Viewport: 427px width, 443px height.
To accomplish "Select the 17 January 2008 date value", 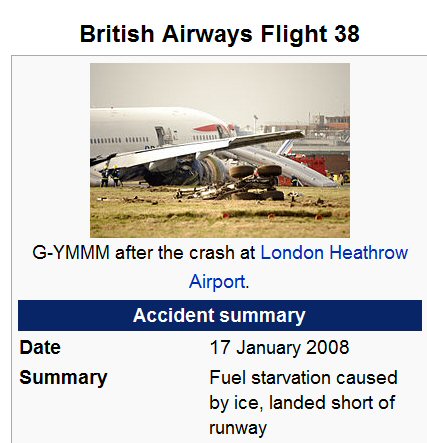I will 279,347.
